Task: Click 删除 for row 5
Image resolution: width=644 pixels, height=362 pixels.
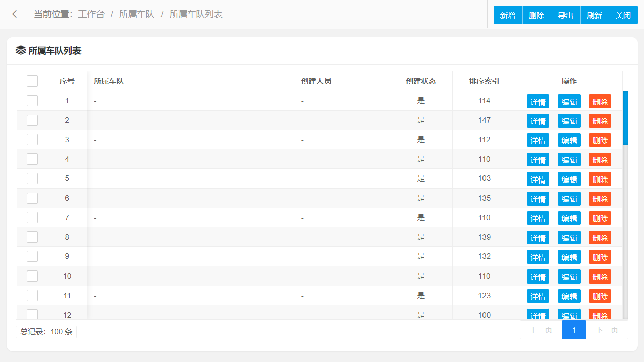Action: 600,179
